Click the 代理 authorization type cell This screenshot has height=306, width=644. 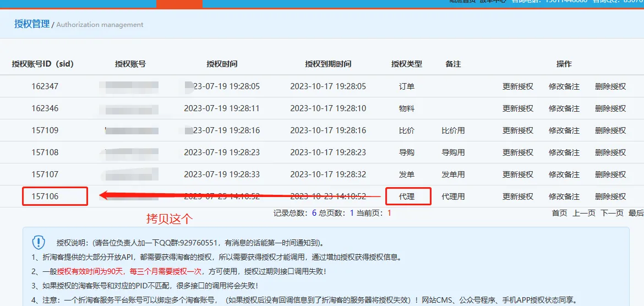[x=407, y=196]
